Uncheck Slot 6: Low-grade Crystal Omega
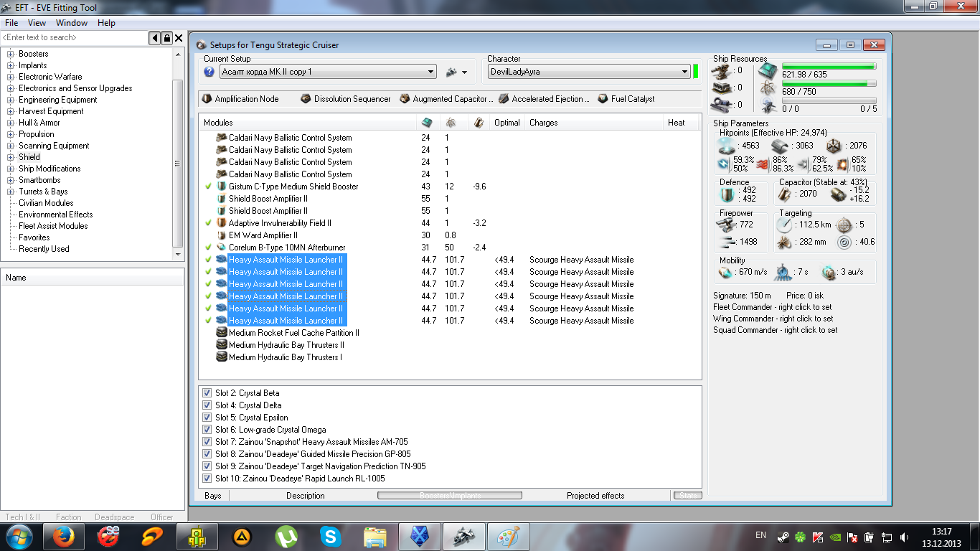 [x=207, y=430]
